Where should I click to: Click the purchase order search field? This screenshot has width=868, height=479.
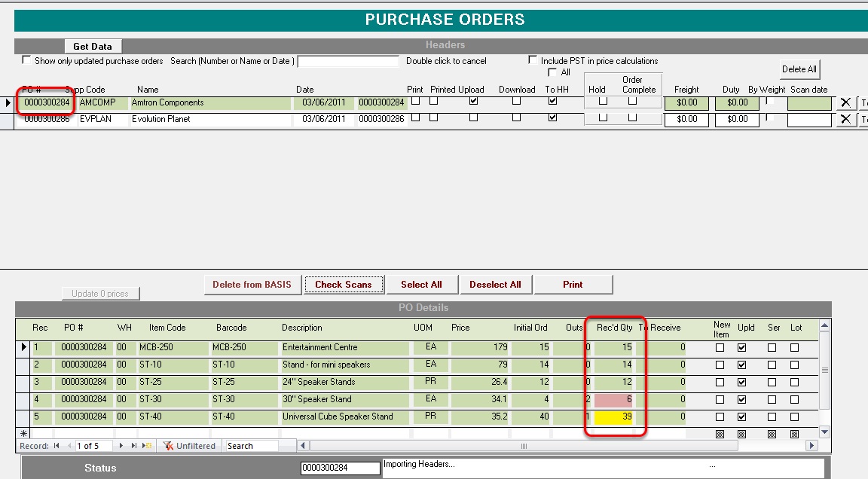pyautogui.click(x=348, y=61)
